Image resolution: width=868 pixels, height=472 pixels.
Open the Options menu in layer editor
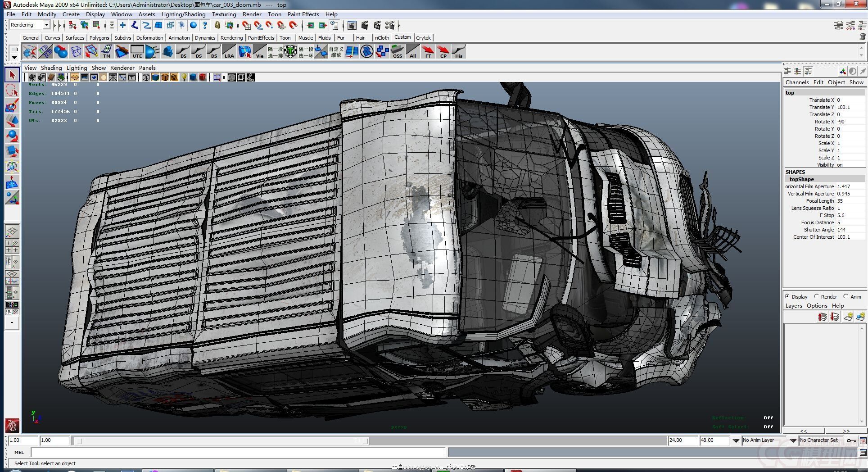[817, 306]
